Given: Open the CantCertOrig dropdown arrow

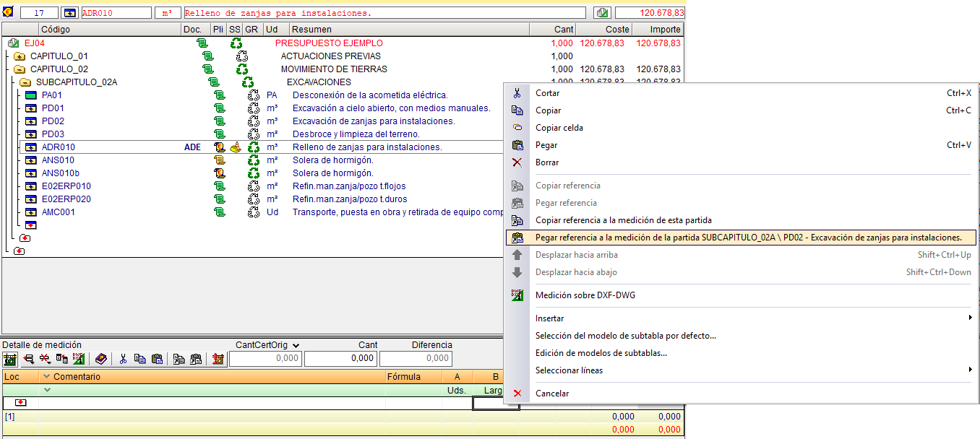Looking at the screenshot, I should (x=296, y=346).
